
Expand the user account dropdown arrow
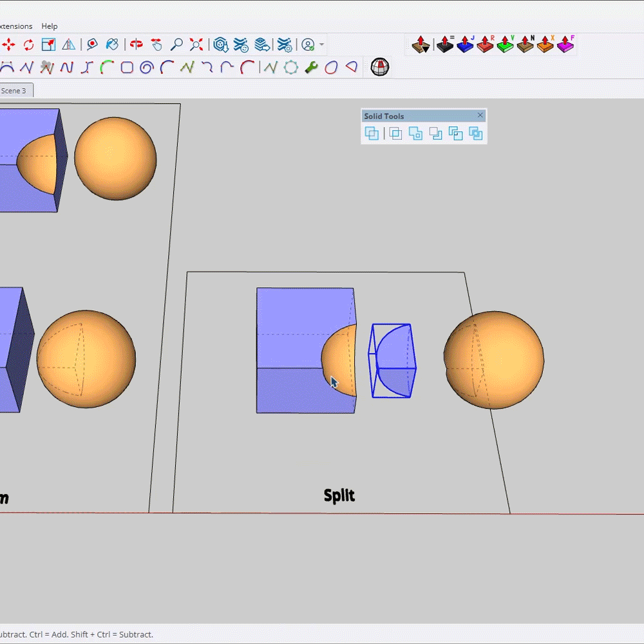pyautogui.click(x=321, y=44)
